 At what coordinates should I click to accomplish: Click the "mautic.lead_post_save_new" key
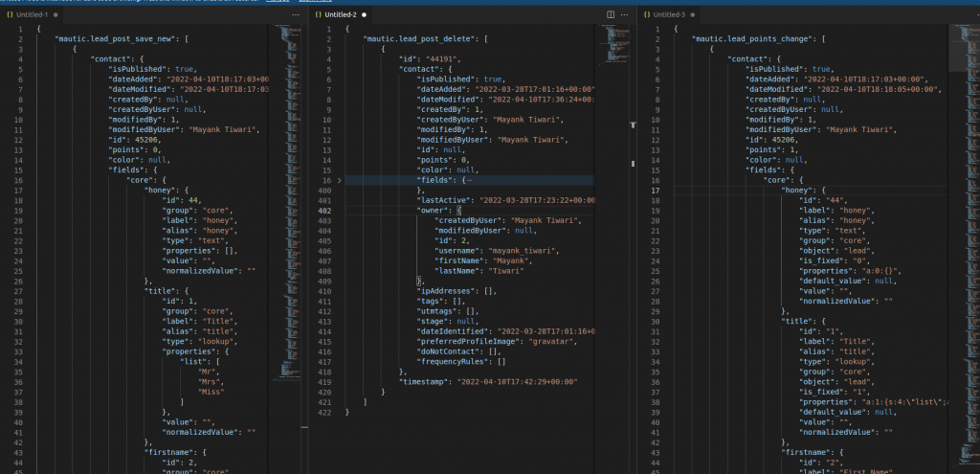click(116, 38)
